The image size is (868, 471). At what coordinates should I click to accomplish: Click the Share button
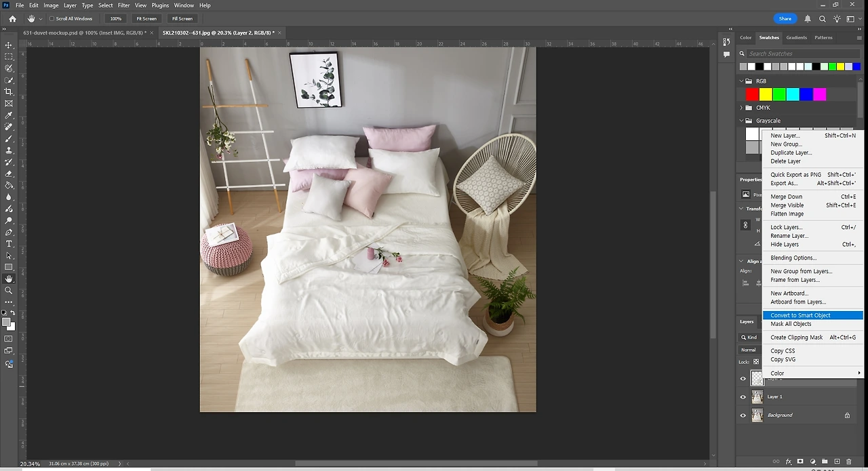coord(785,18)
